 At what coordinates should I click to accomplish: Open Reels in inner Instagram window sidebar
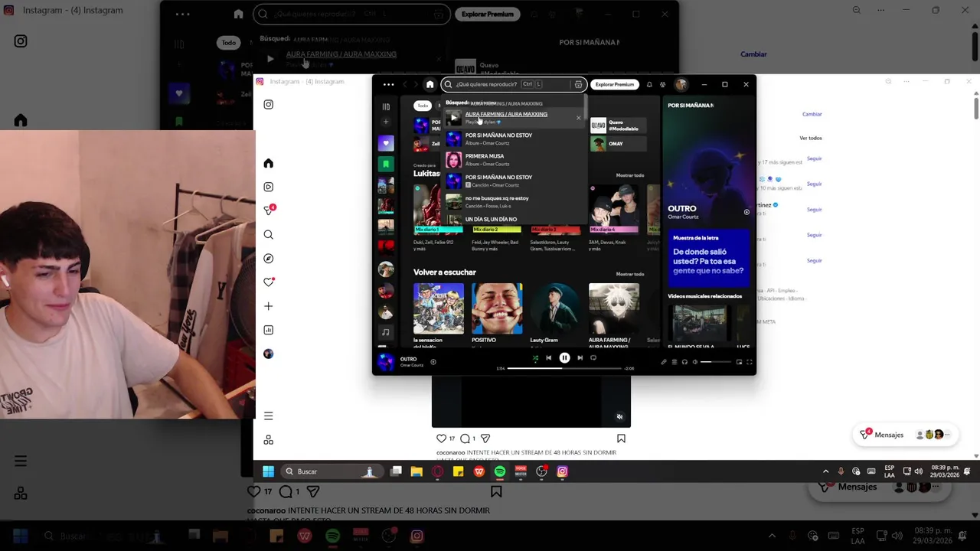pos(268,187)
